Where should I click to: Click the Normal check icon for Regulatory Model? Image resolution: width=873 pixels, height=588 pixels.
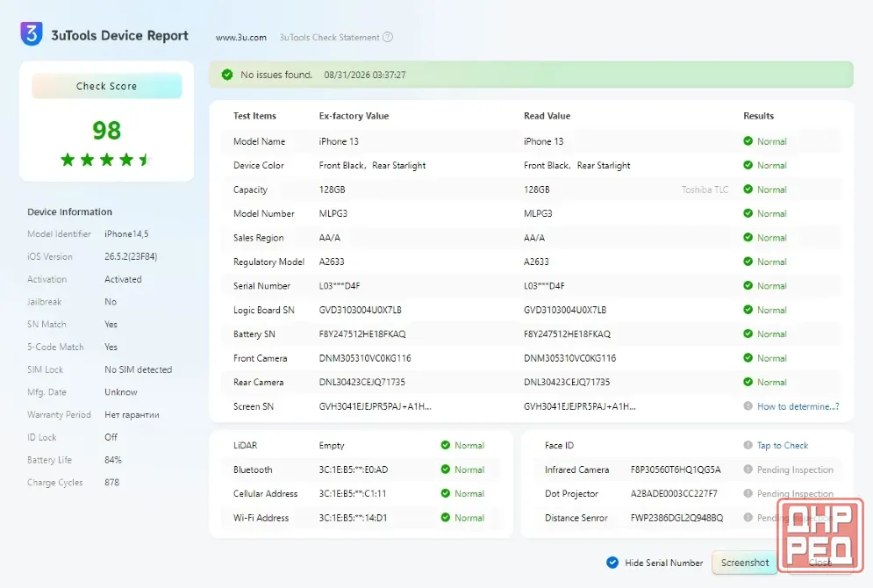[x=748, y=262]
